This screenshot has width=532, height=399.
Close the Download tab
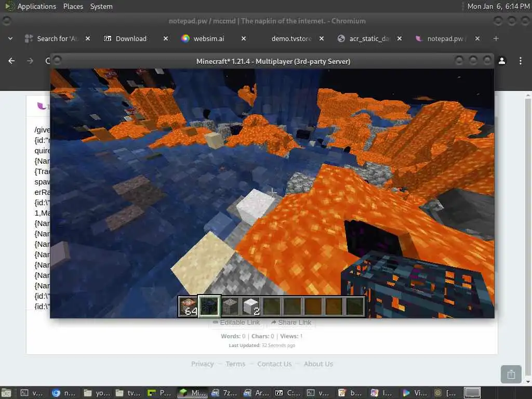click(x=166, y=38)
